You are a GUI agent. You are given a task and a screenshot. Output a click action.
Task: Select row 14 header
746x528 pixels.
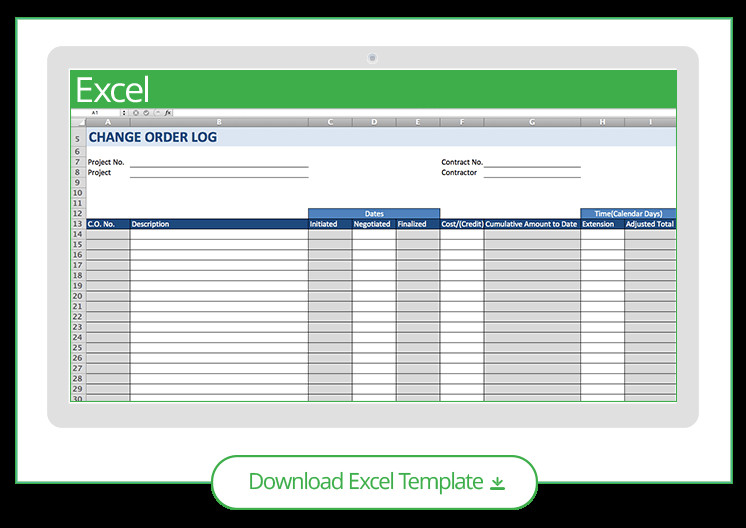coord(78,235)
